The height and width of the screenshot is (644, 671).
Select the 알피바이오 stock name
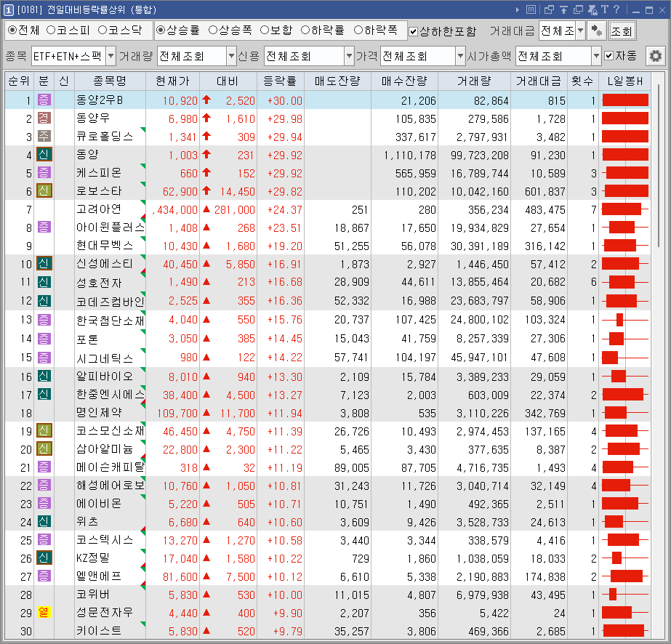[x=105, y=376]
